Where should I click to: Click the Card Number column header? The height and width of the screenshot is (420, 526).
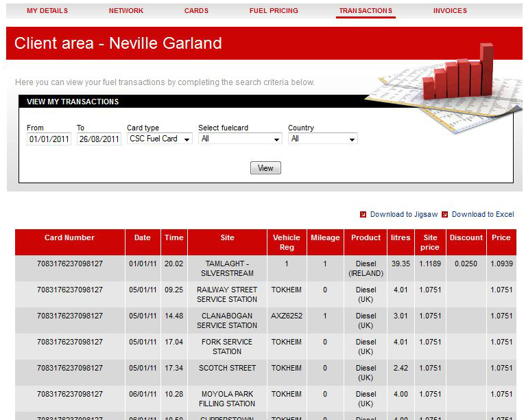(x=70, y=242)
